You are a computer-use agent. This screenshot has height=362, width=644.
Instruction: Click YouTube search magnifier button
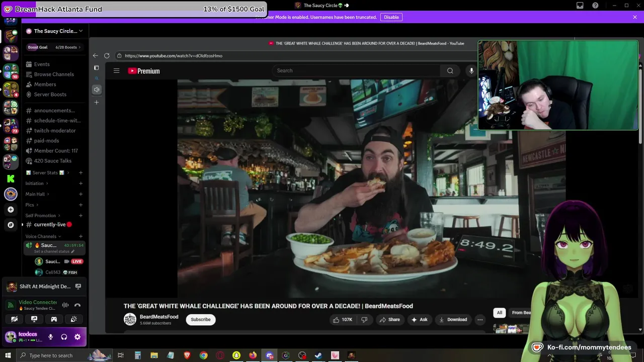450,70
